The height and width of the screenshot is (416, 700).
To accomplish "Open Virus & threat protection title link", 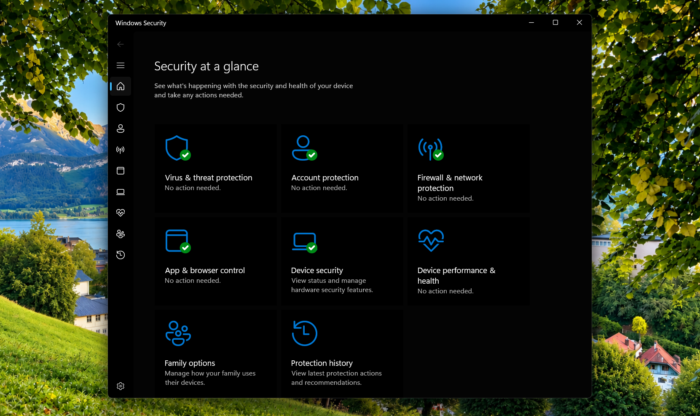I will (x=208, y=178).
